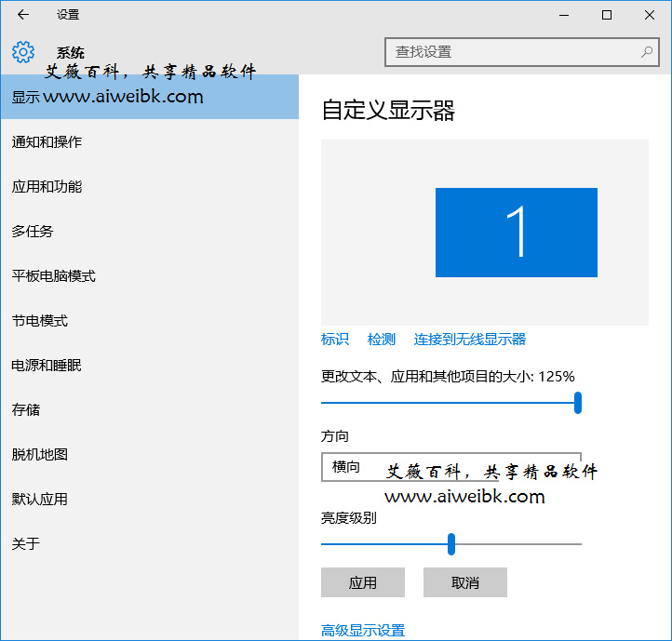Click the System settings gear icon
Viewport: 672px width, 641px height.
click(x=23, y=52)
